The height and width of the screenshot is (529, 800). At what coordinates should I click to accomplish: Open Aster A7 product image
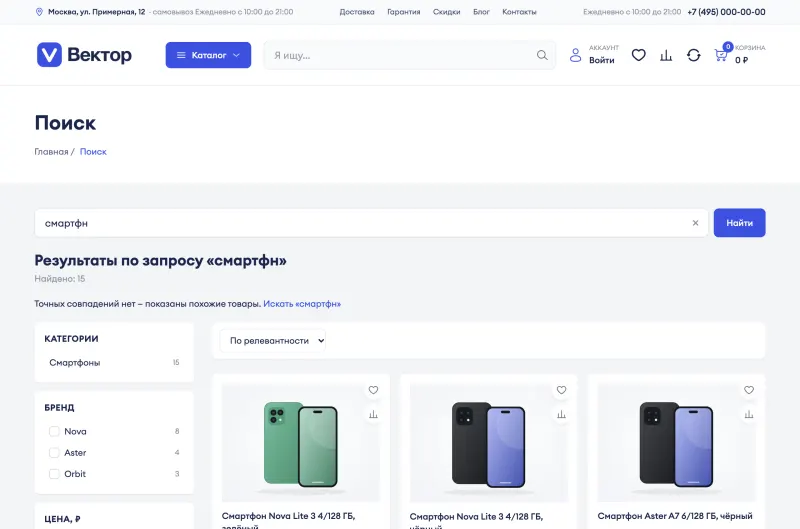click(x=676, y=443)
